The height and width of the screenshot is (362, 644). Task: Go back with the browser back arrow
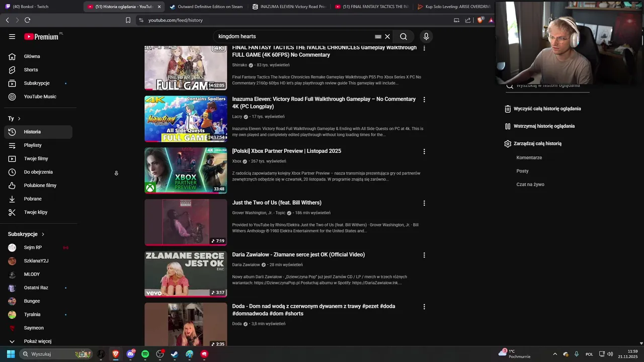[8, 20]
